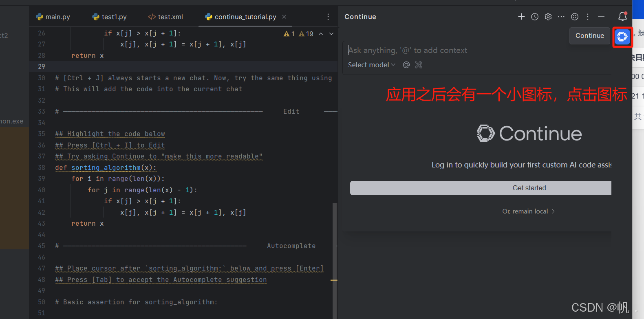Click the 'Autocomplete' section header comment
Image resolution: width=644 pixels, height=319 pixels.
(291, 246)
